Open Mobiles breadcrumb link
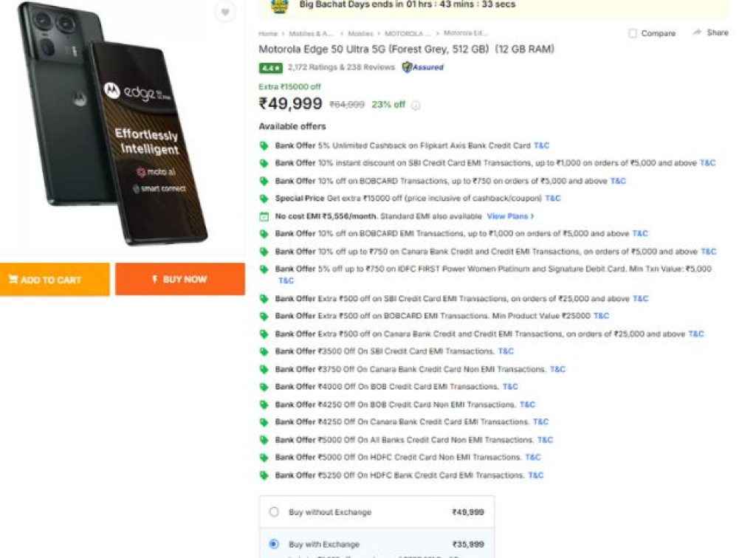This screenshot has width=756, height=558. [360, 34]
